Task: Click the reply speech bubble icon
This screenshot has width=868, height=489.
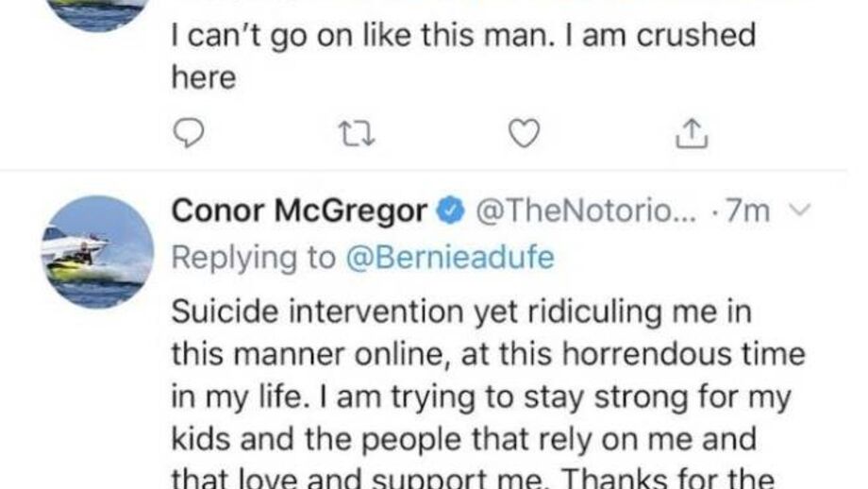Action: [x=191, y=135]
